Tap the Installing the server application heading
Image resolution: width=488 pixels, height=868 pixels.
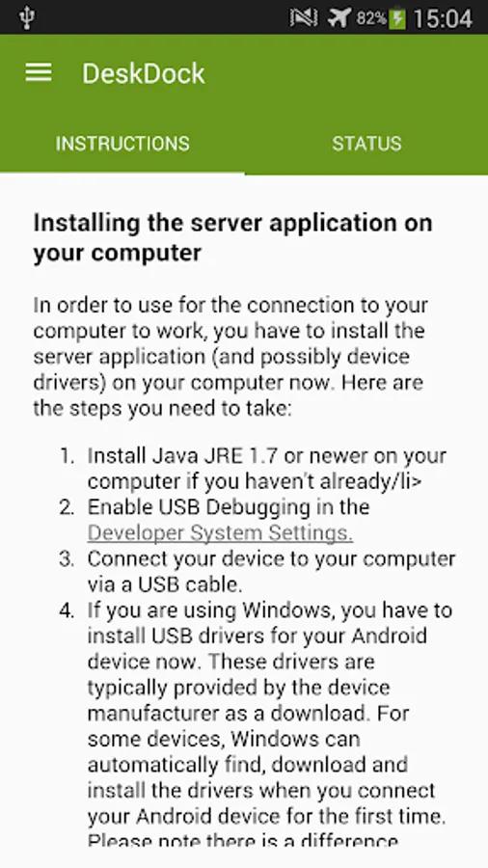click(x=232, y=237)
